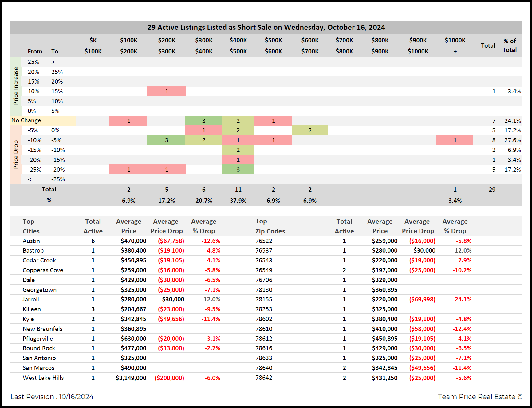The width and height of the screenshot is (532, 408).
Task: Click the 27.6% row percentage
Action: tap(512, 140)
